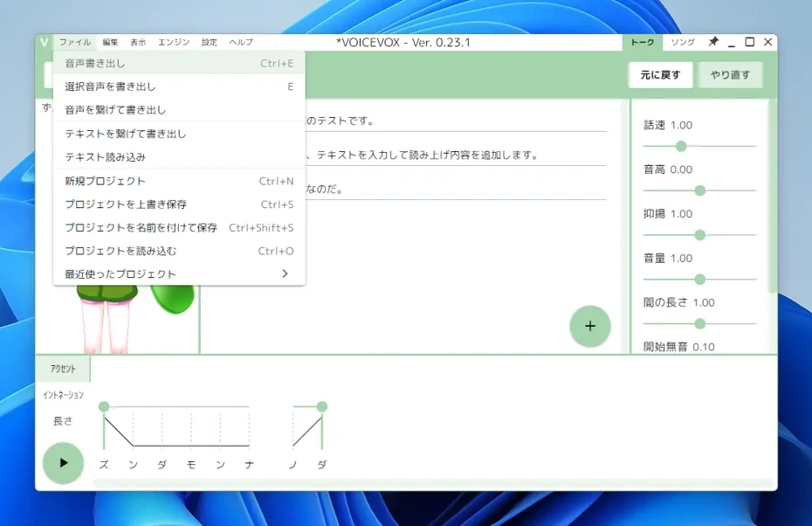Choose テキスト読み込み menu entry
Viewport: 812px width, 526px height.
(x=179, y=157)
